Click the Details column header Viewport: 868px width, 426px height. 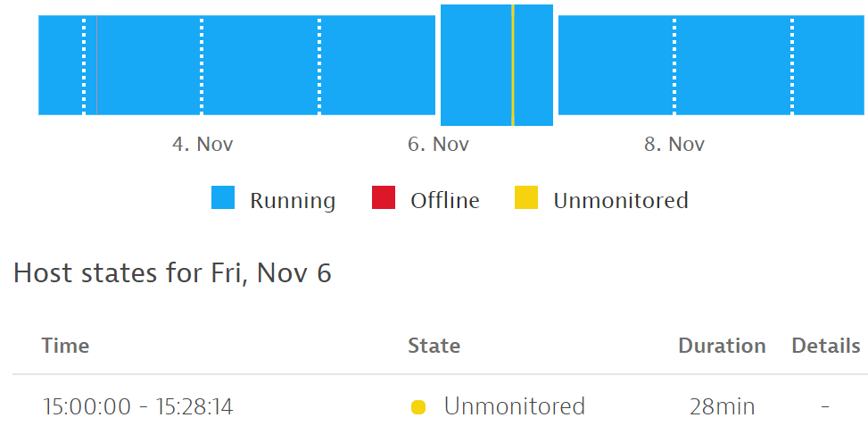(825, 346)
